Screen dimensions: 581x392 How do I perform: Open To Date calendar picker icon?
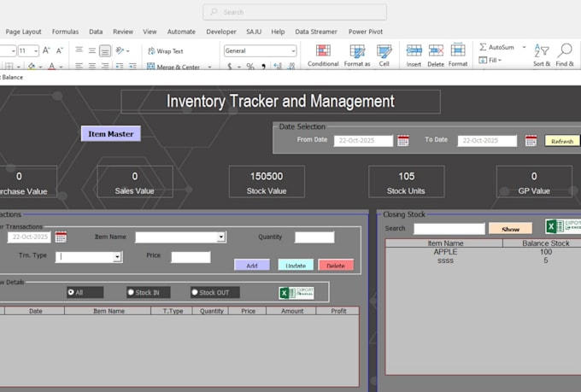click(x=531, y=140)
